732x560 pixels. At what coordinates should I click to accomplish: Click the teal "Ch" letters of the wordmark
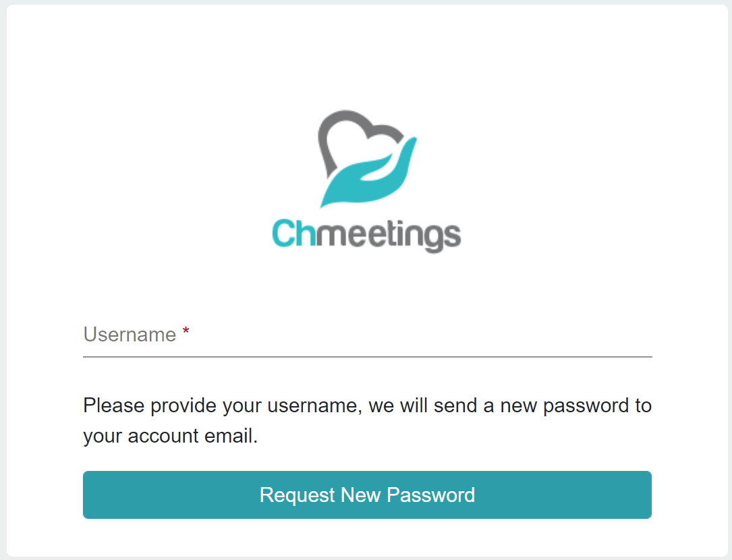pos(293,233)
